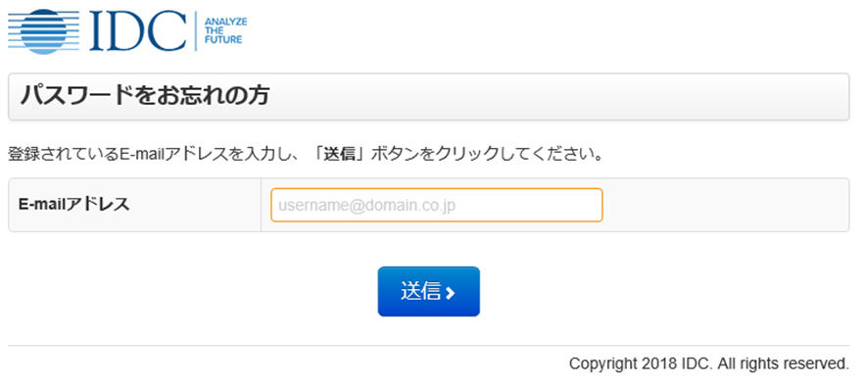Viewport: 868px width, 386px height.
Task: Click the instruction sentence about 登録されているE-mailアドレス
Action: coord(306,154)
